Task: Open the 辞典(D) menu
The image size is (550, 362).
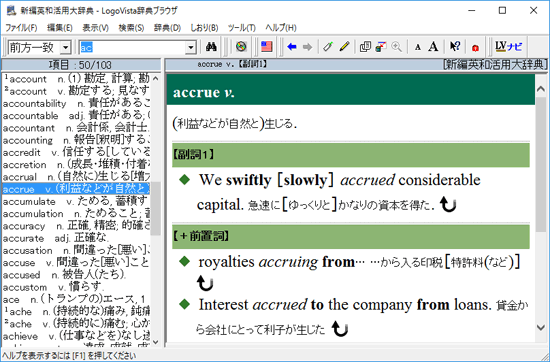Action: click(x=167, y=28)
